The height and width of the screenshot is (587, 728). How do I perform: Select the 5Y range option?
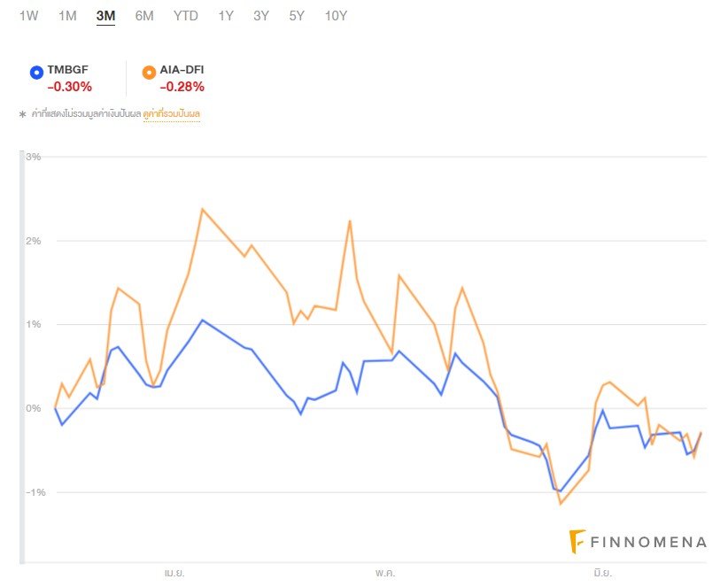coord(297,16)
